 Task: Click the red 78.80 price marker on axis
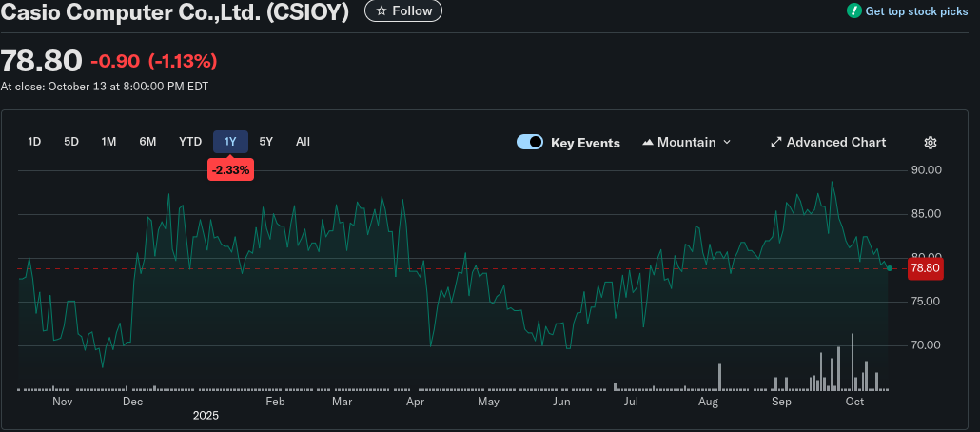[925, 268]
